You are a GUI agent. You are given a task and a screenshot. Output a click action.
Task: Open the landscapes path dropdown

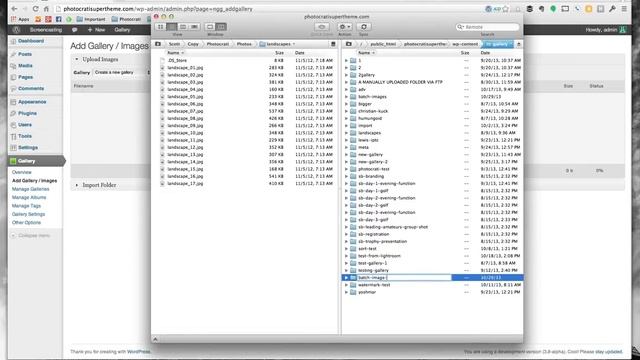pos(277,44)
